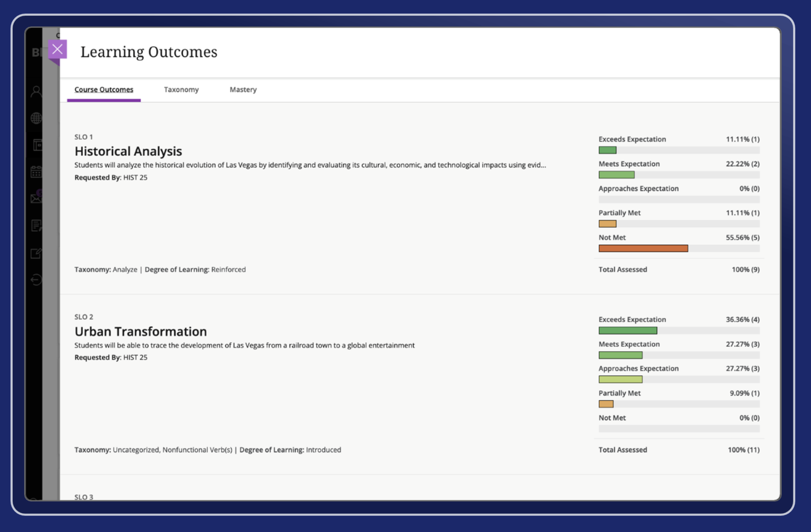Viewport: 811px width, 532px height.
Task: Click the Not Met bar for Historical Analysis
Action: tap(643, 249)
